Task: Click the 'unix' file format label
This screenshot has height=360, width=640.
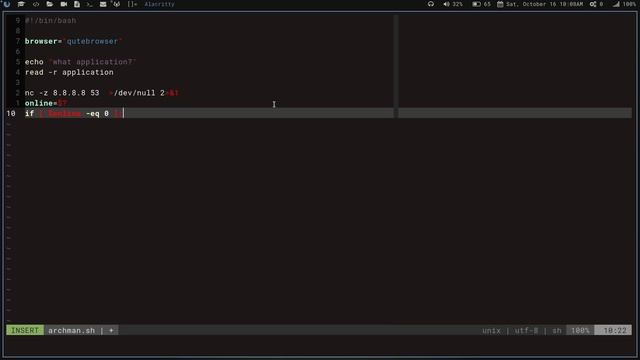Action: [491, 330]
